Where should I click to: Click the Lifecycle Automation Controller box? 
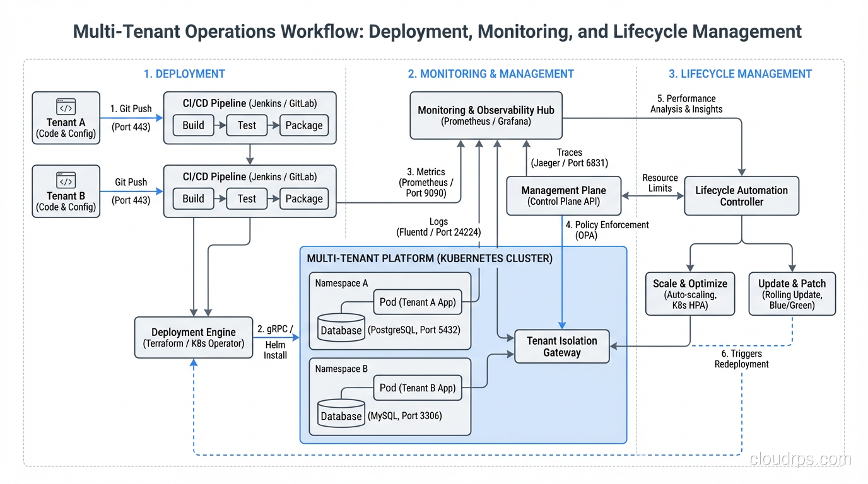pos(741,196)
